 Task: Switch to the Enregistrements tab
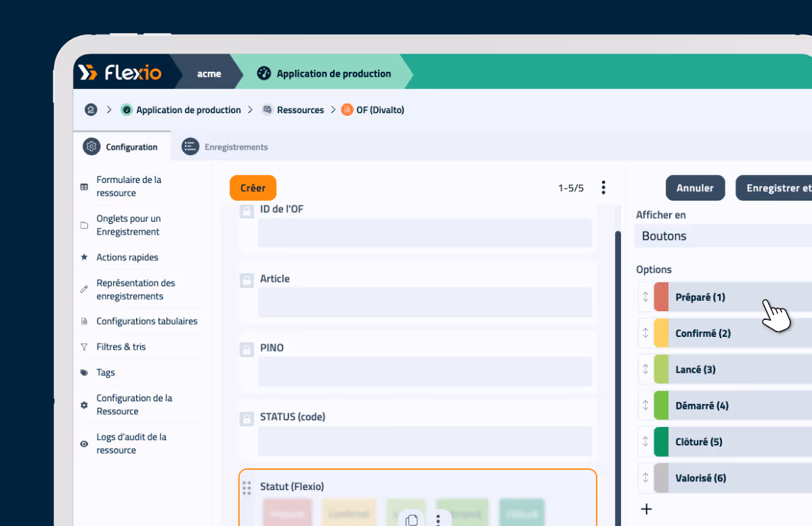[225, 146]
